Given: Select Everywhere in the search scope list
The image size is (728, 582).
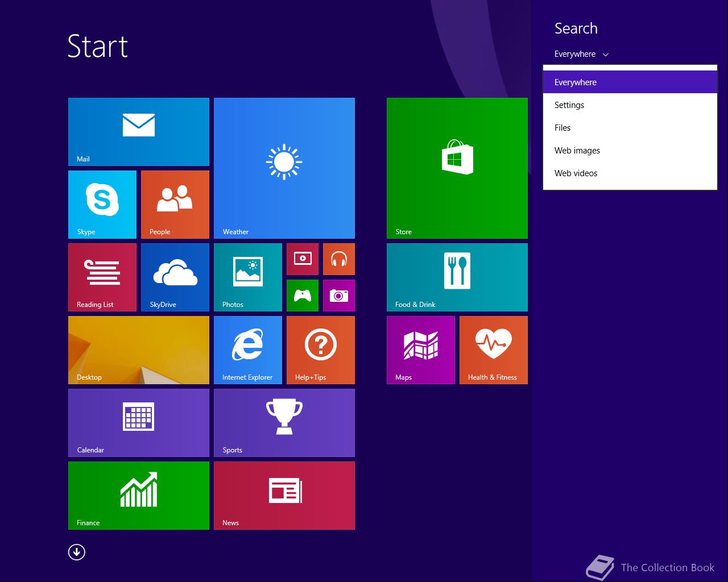Looking at the screenshot, I should (630, 82).
